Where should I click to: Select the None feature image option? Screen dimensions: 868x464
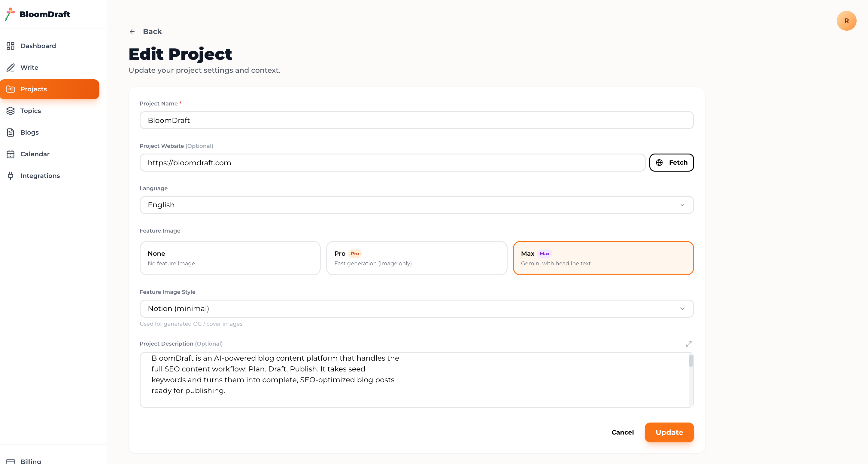click(x=230, y=258)
